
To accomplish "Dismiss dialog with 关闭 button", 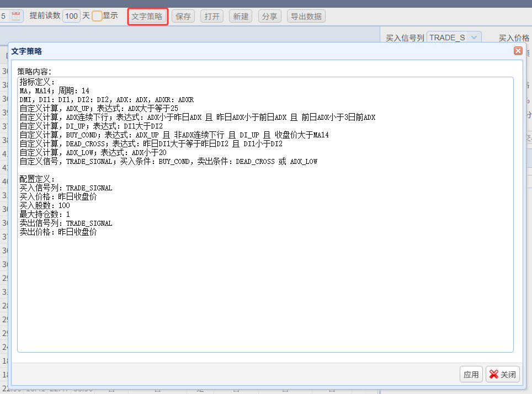I will [503, 374].
